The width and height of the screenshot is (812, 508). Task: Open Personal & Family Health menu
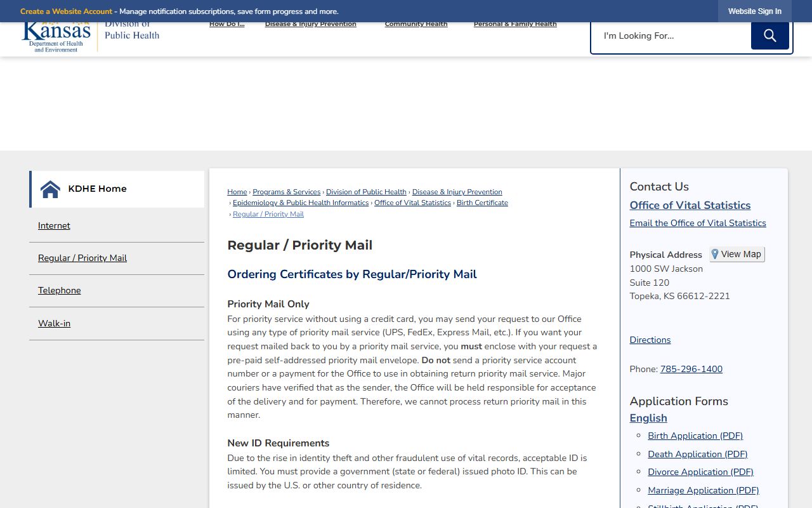[515, 24]
